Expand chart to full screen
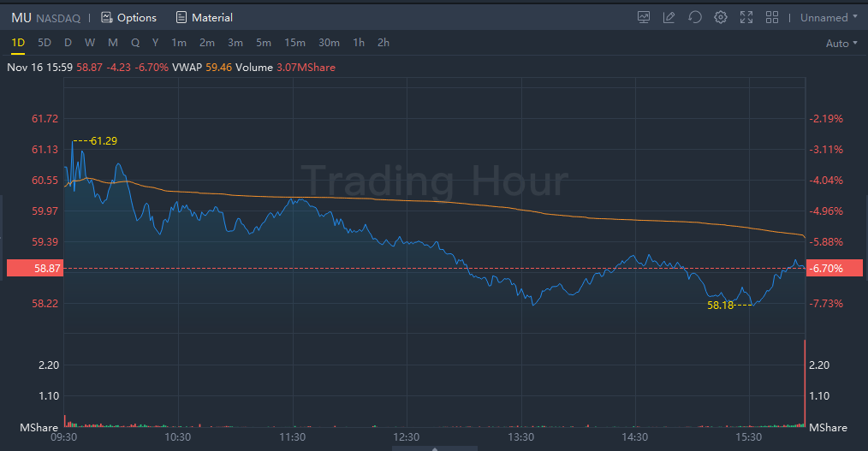 746,17
